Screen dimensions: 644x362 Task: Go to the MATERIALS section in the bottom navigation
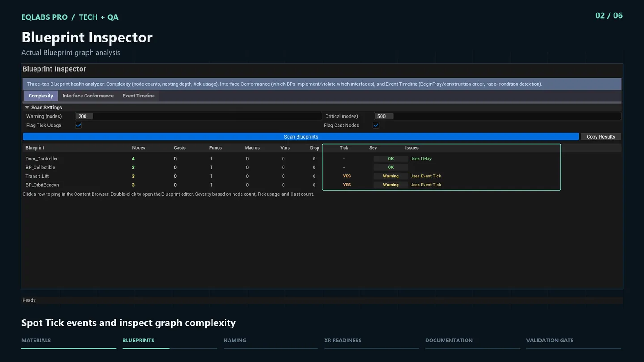click(36, 341)
